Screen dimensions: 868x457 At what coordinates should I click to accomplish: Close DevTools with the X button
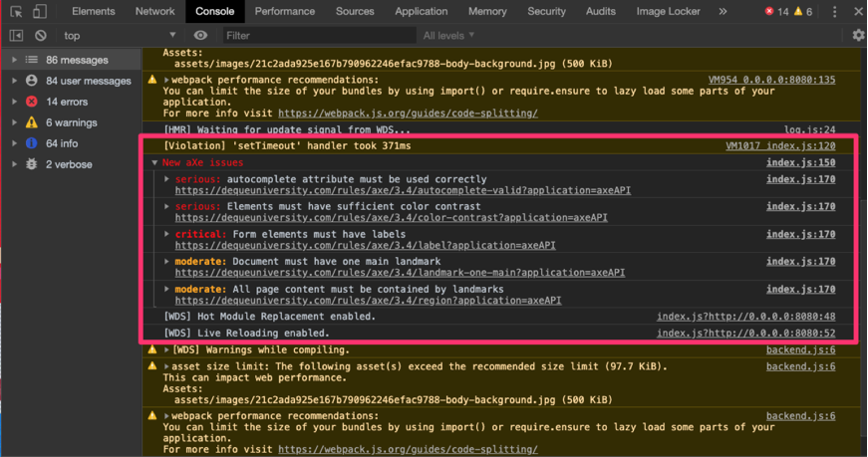point(859,12)
